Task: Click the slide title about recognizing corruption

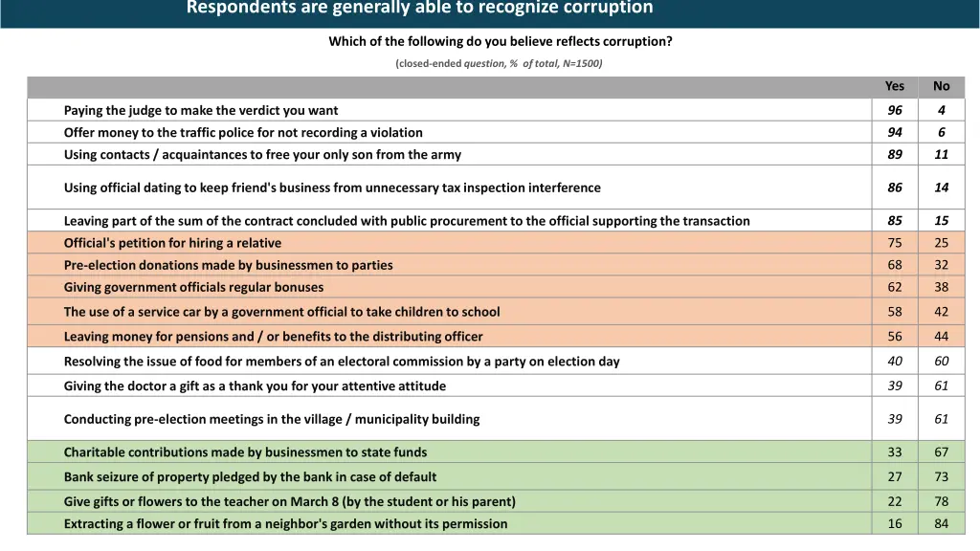Action: (419, 9)
